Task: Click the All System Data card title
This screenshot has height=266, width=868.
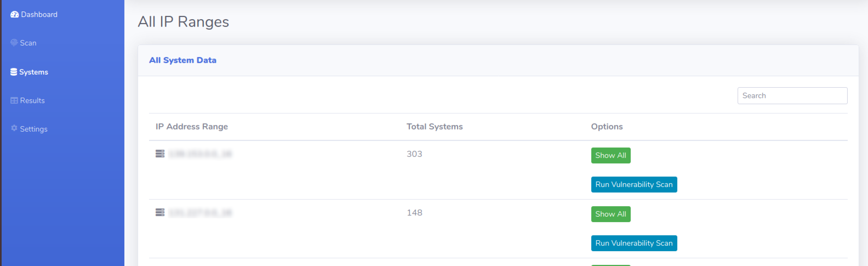Action: tap(183, 60)
